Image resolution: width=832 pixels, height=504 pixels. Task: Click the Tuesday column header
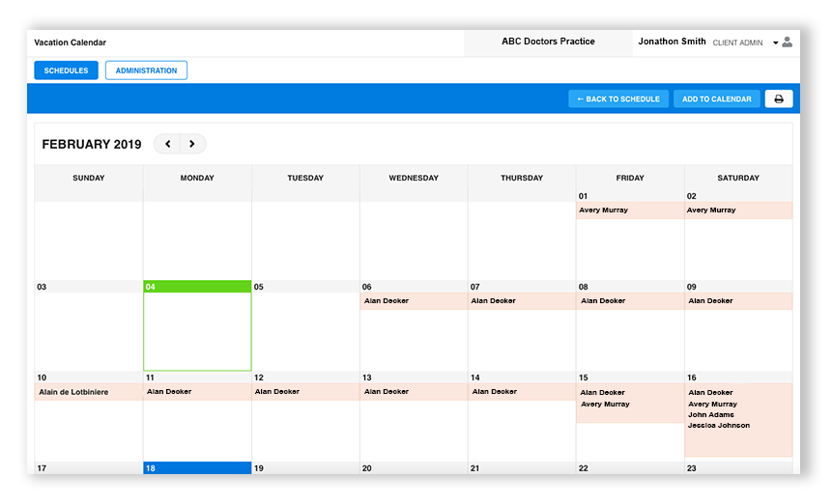[x=305, y=178]
